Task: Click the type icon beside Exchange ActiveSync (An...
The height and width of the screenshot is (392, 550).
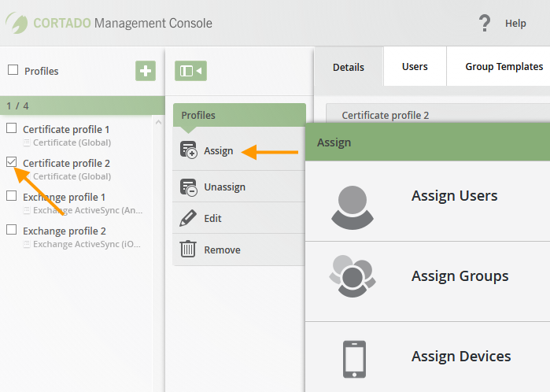Action: pos(26,210)
